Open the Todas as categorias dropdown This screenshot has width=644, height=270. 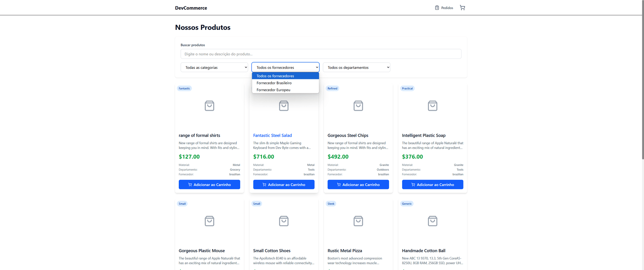point(214,67)
